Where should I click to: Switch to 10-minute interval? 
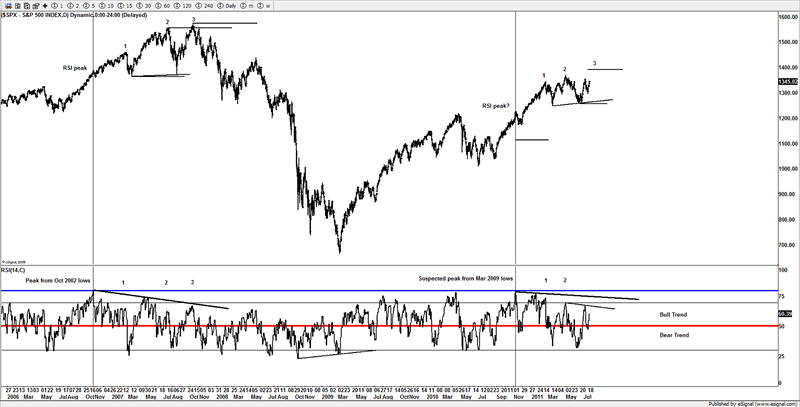click(x=106, y=6)
